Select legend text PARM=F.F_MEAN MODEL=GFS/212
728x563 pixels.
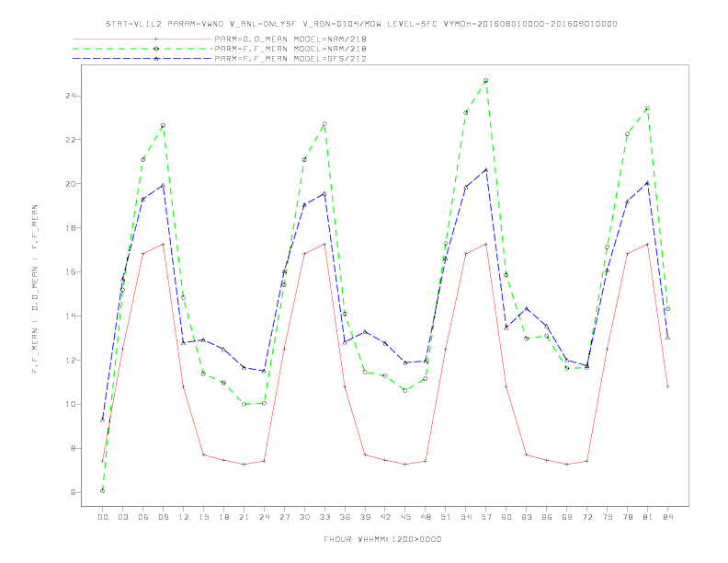click(290, 59)
